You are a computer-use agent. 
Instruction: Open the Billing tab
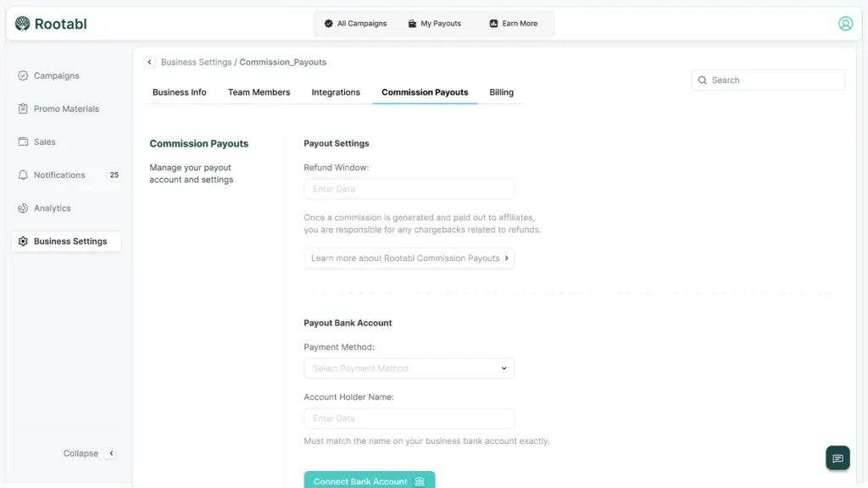coord(501,92)
